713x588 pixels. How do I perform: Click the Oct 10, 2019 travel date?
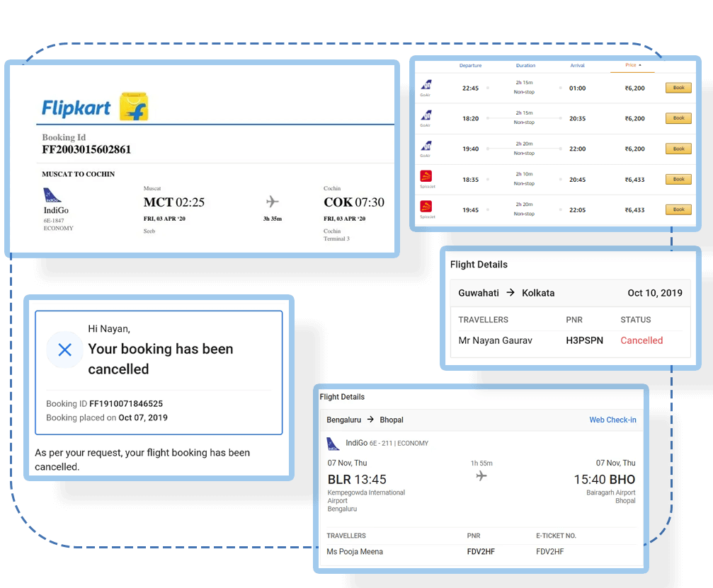(655, 293)
